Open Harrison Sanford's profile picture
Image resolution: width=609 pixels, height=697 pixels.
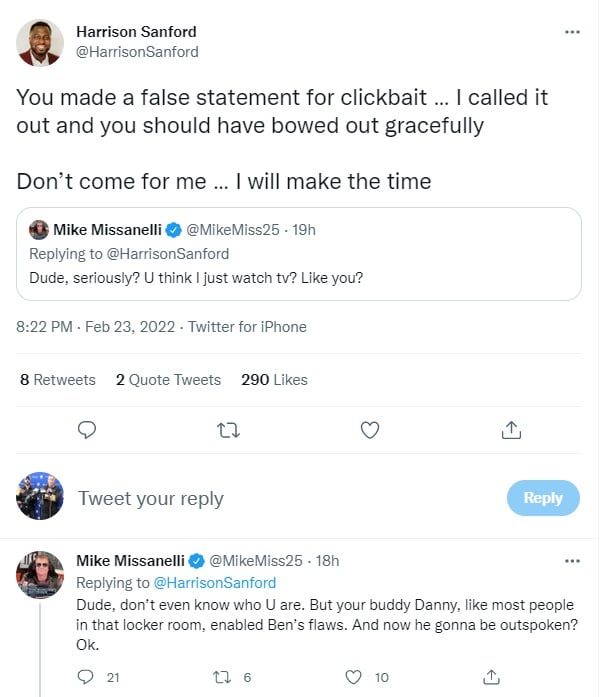41,42
